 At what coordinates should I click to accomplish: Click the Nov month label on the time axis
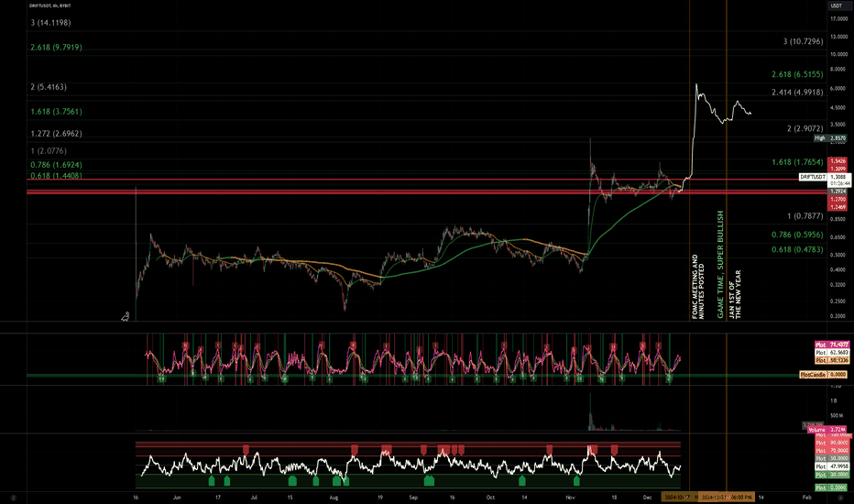point(570,498)
